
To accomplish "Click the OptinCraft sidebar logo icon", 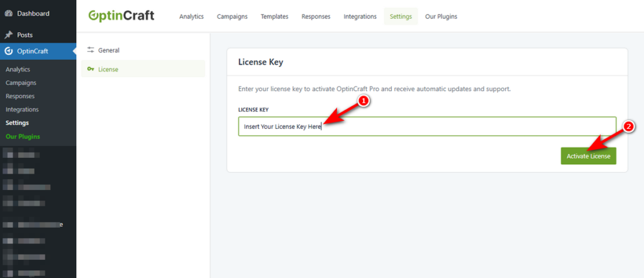I will 9,52.
